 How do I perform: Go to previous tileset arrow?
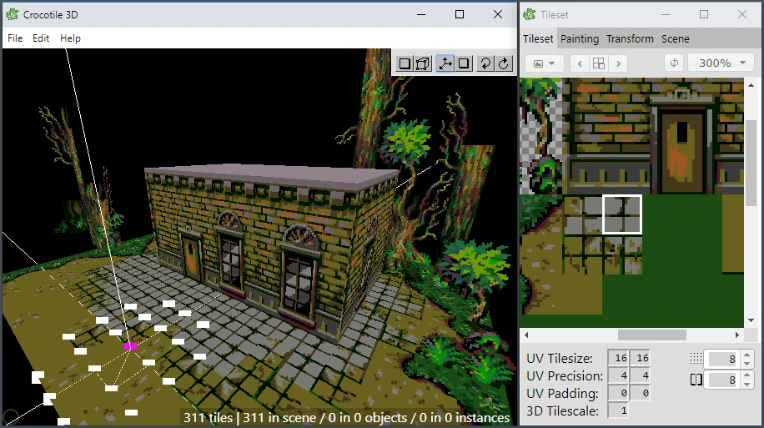tap(580, 63)
